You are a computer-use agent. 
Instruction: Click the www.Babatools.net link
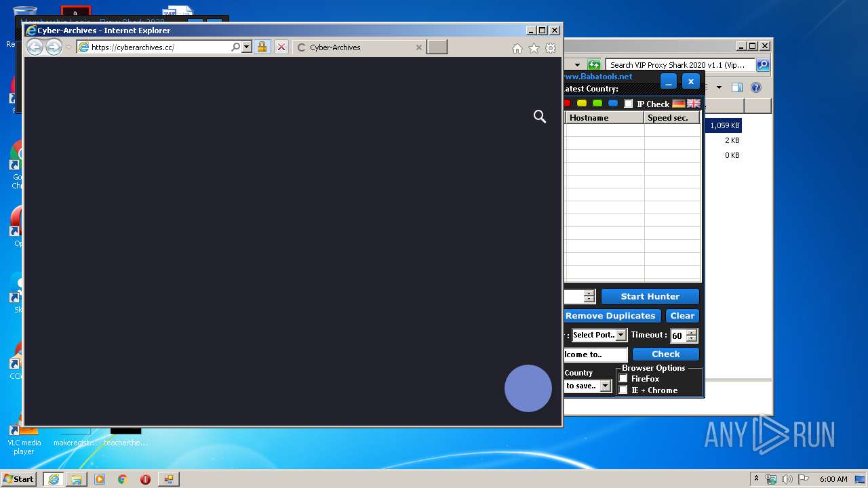coord(598,77)
